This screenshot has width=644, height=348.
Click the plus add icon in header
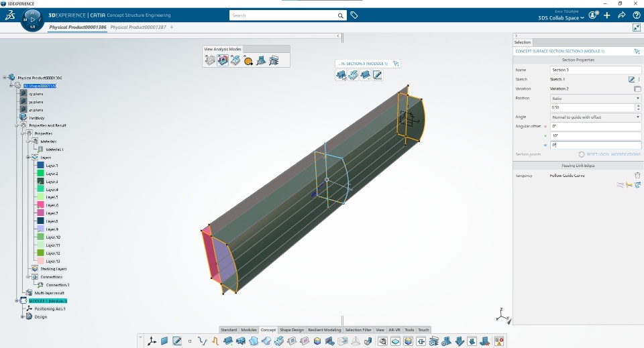coord(607,15)
